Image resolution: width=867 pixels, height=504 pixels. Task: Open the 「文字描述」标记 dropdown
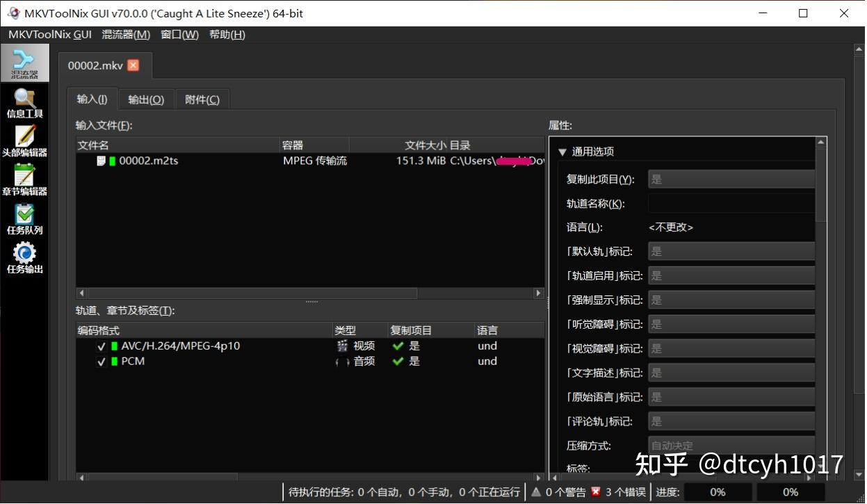[731, 373]
